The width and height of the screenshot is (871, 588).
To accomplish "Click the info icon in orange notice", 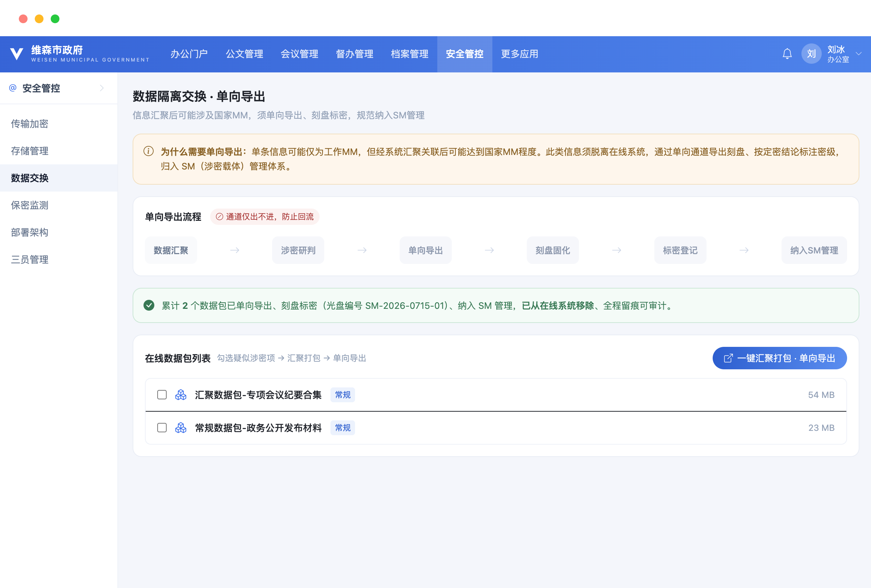I will 149,151.
